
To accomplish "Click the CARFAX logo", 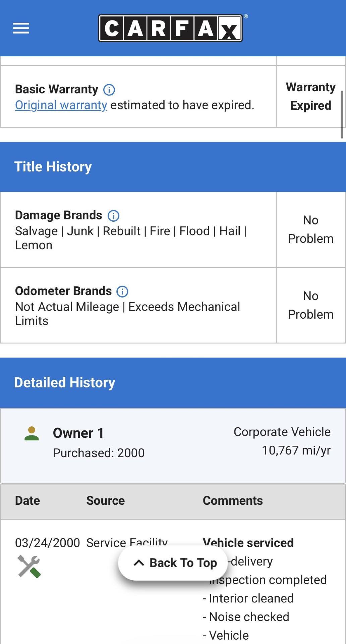I will [x=171, y=28].
